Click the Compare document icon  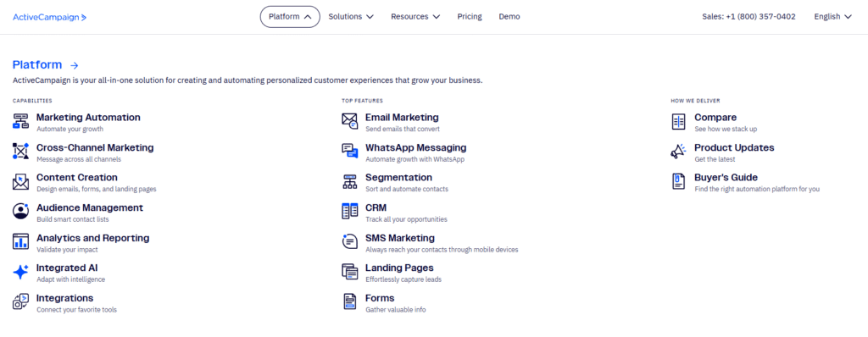(x=679, y=122)
